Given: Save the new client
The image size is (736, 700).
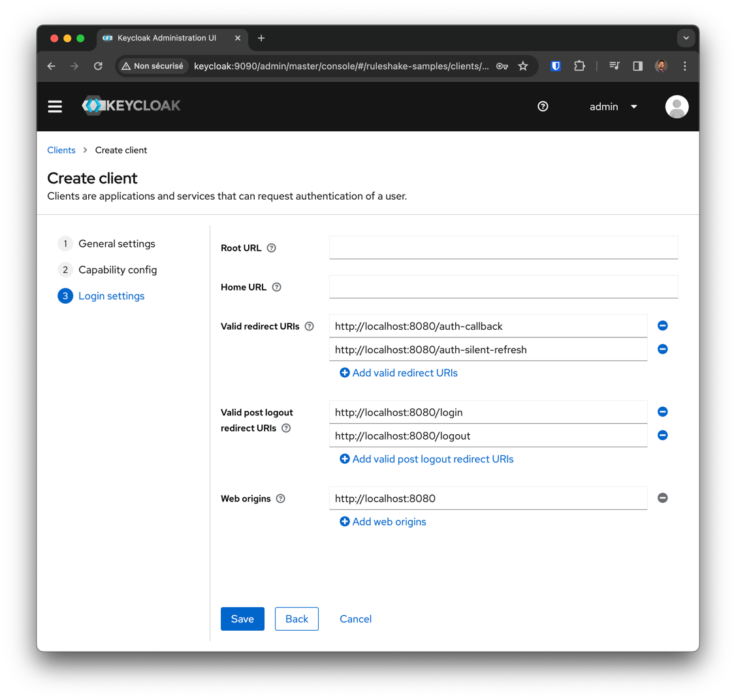Looking at the screenshot, I should click(242, 618).
